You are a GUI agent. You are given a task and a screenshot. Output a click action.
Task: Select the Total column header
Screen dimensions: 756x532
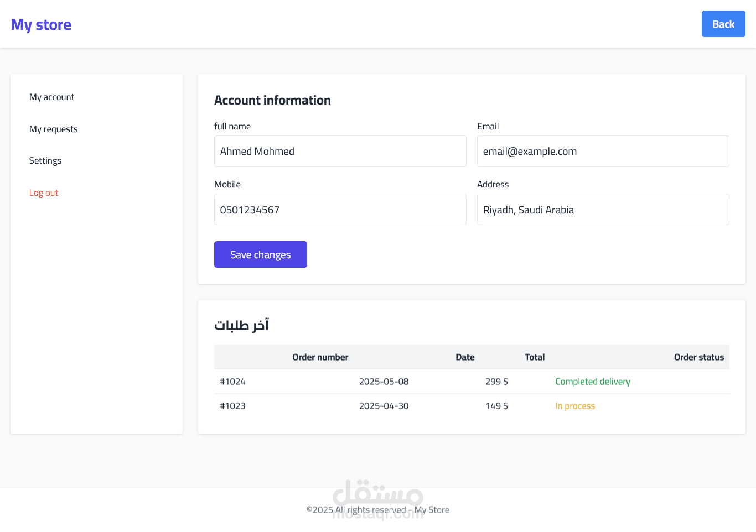(535, 357)
